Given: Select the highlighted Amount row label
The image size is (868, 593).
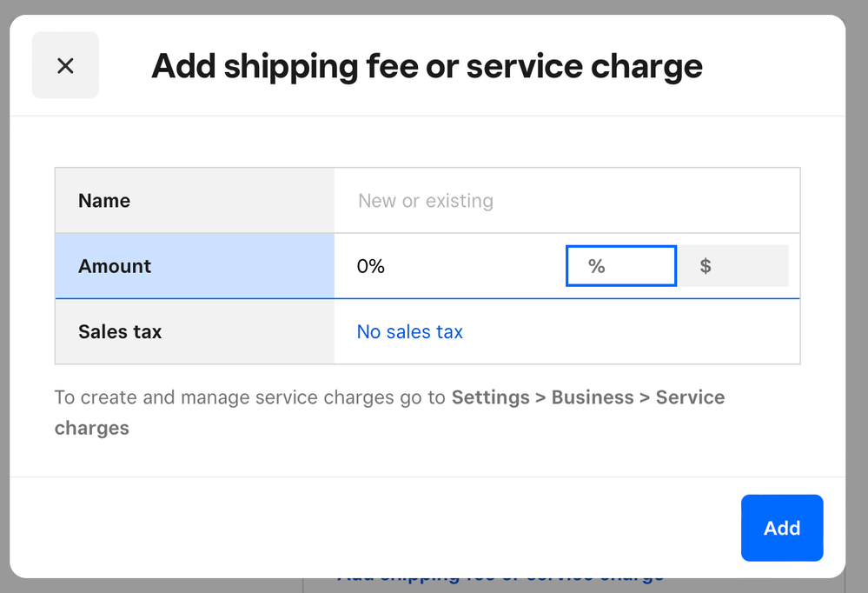Looking at the screenshot, I should click(x=115, y=266).
